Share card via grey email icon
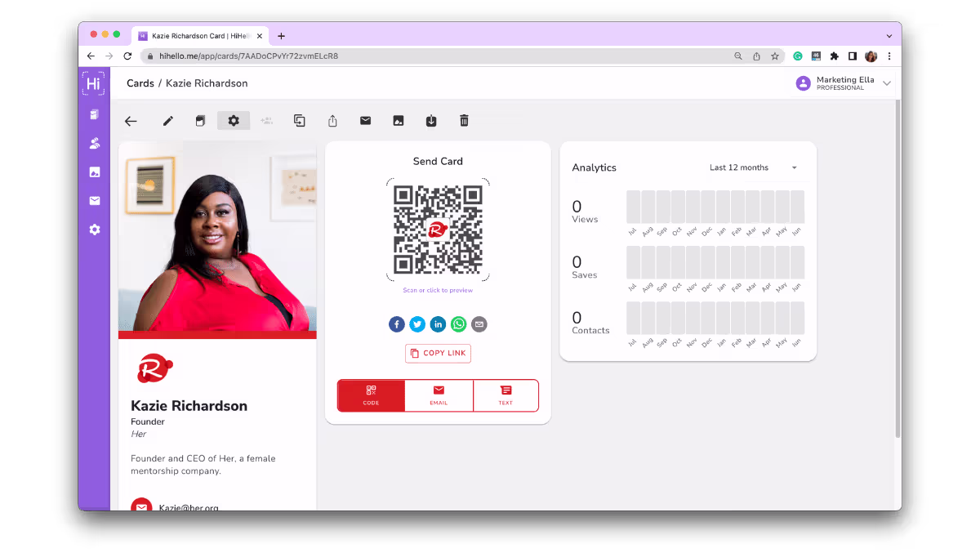Image resolution: width=980 pixels, height=553 pixels. click(479, 324)
